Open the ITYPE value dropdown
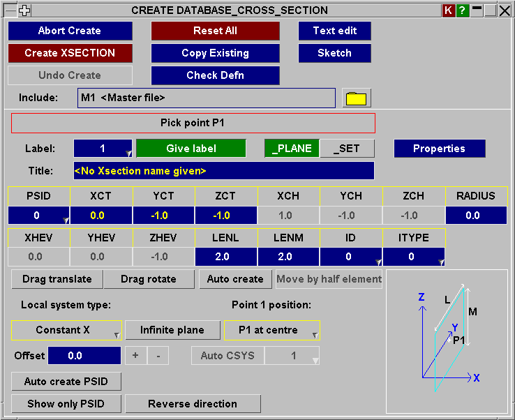Image resolution: width=515 pixels, height=420 pixels. pyautogui.click(x=414, y=257)
